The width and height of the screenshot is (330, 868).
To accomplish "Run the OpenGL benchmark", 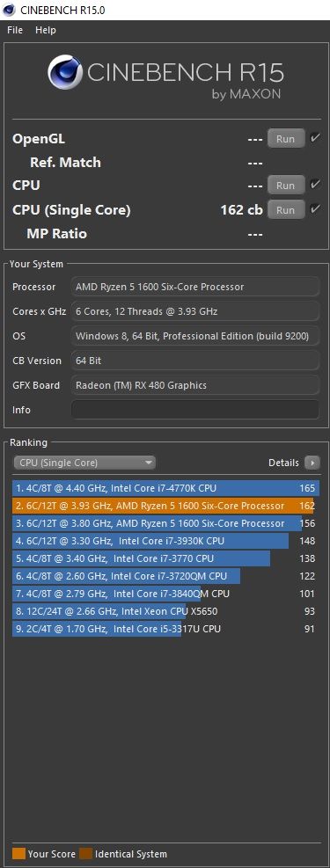I will coord(286,138).
